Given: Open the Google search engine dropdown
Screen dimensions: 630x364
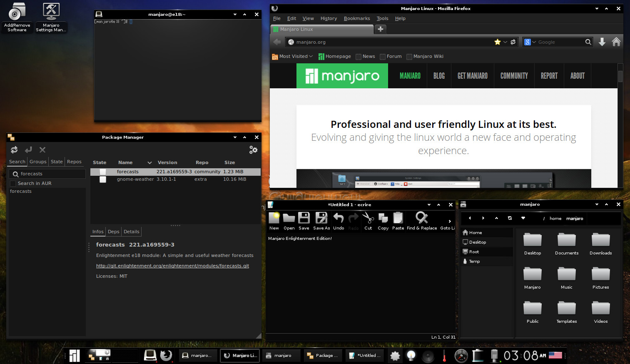Looking at the screenshot, I should pyautogui.click(x=530, y=42).
